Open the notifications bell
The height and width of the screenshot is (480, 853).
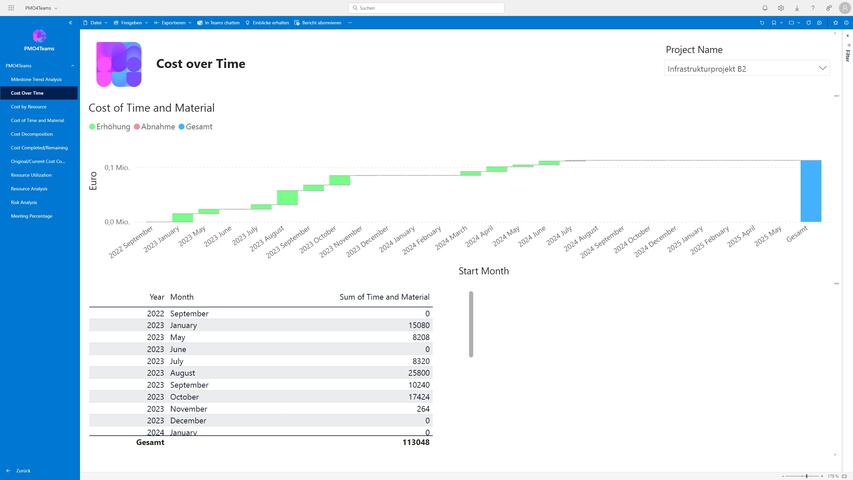pos(765,8)
